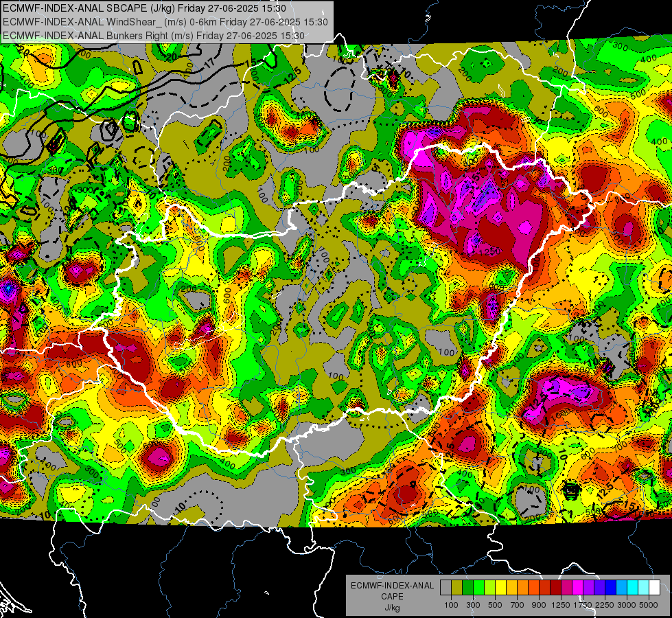Select the brick red legend swatch
The width and height of the screenshot is (672, 618).
coord(545,587)
